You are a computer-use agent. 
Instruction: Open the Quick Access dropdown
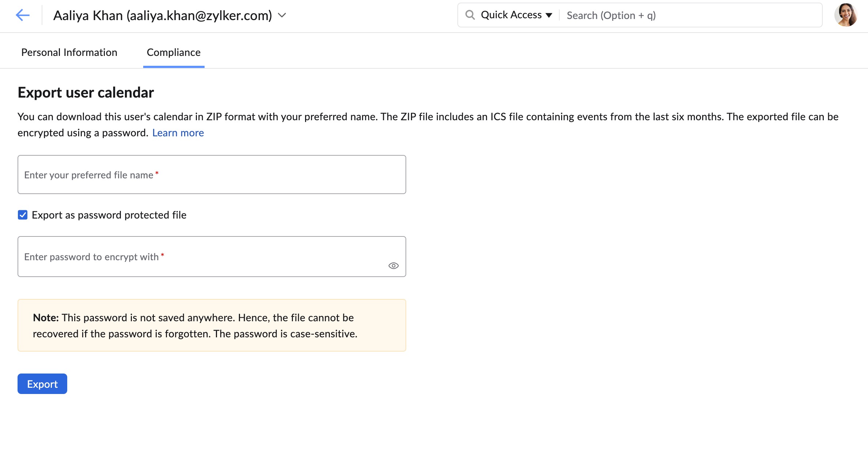[511, 15]
